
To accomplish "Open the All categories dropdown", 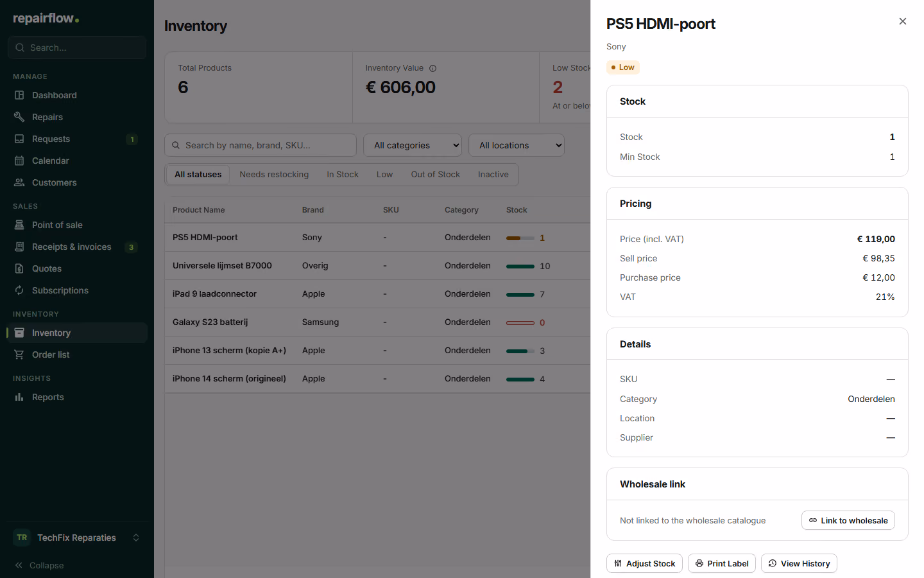I will pyautogui.click(x=413, y=145).
